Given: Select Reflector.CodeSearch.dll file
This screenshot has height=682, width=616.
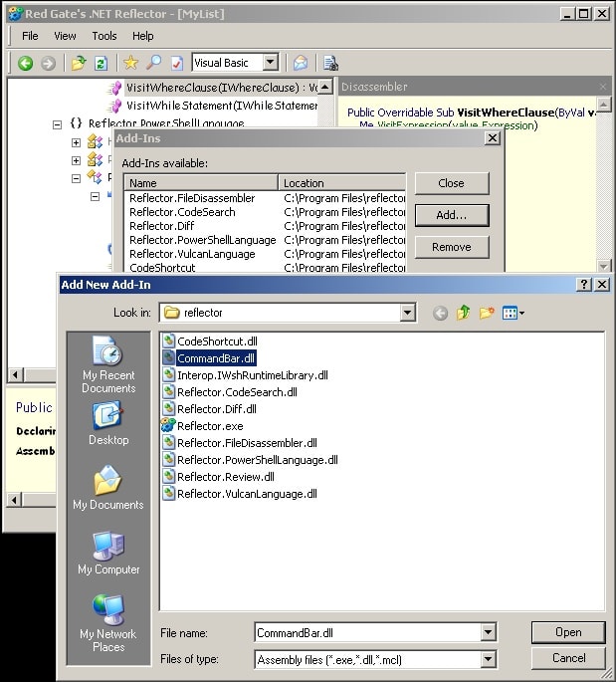Looking at the screenshot, I should 230,392.
